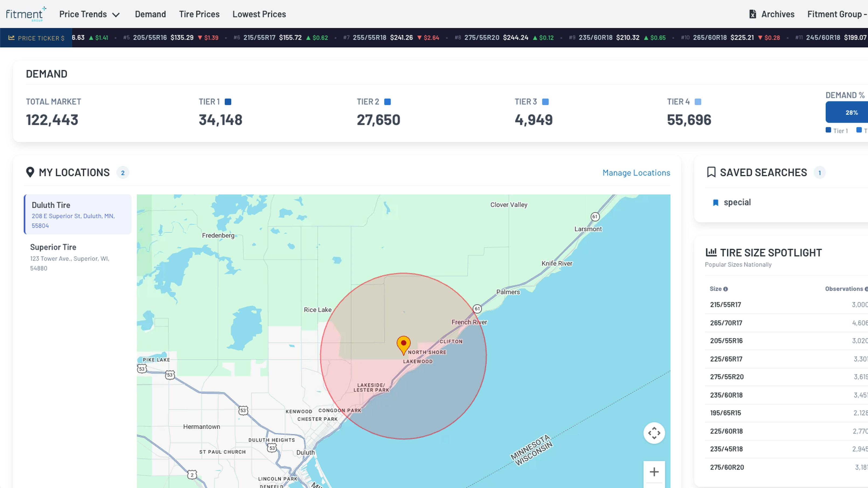Open the Archives spreadsheet icon

pos(752,14)
